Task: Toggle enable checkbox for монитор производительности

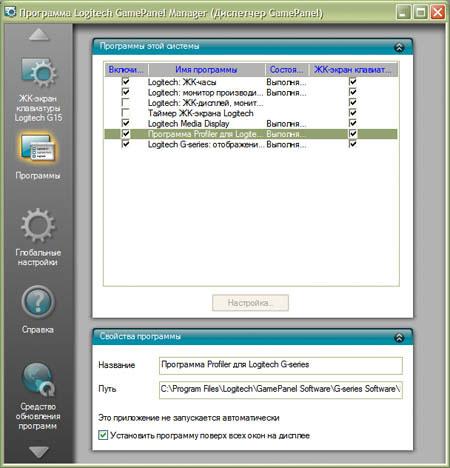Action: coord(125,92)
